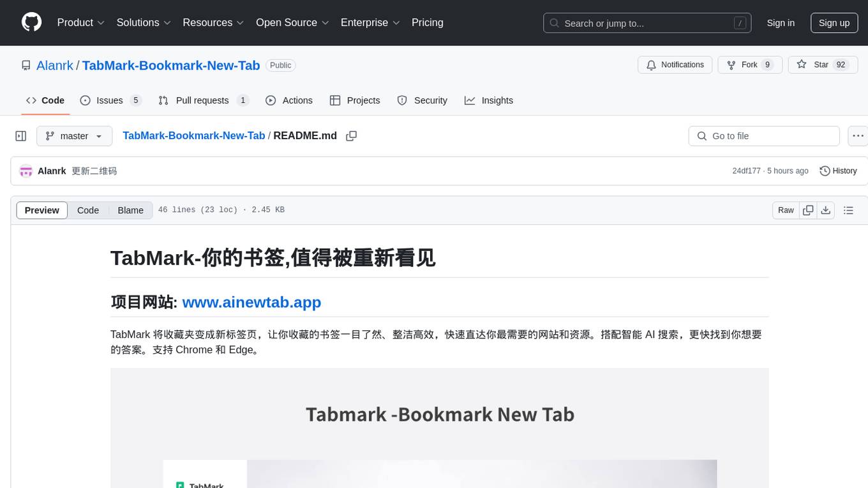
Task: Toggle the side file tree panel
Action: coord(21,136)
